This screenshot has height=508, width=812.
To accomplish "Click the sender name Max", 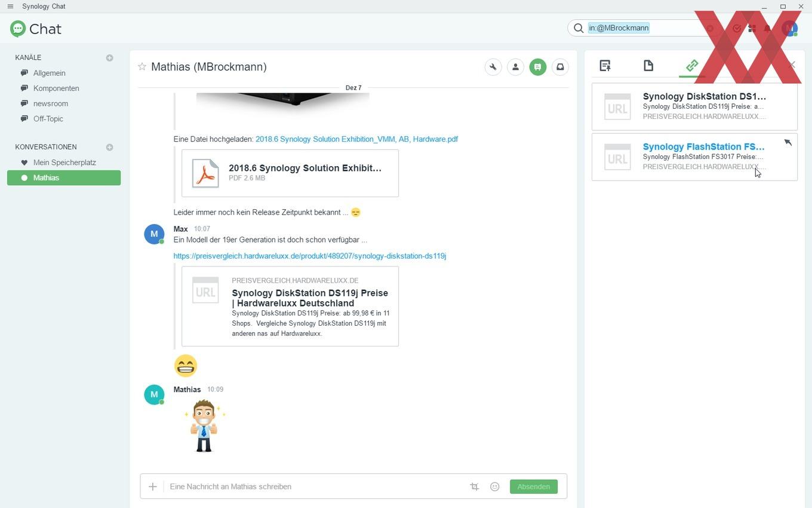I will 181,229.
